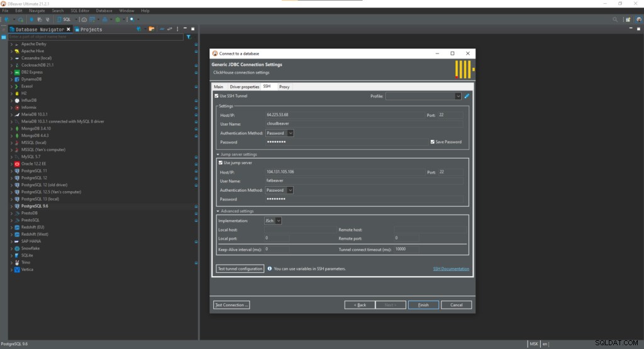This screenshot has width=644, height=349.
Task: Switch to the Main tab
Action: pyautogui.click(x=218, y=87)
